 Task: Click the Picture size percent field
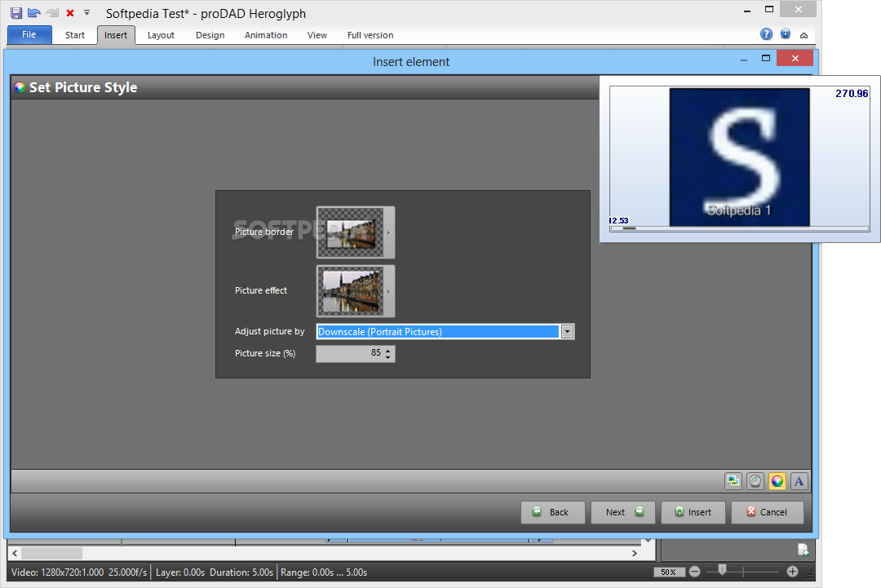coord(349,353)
